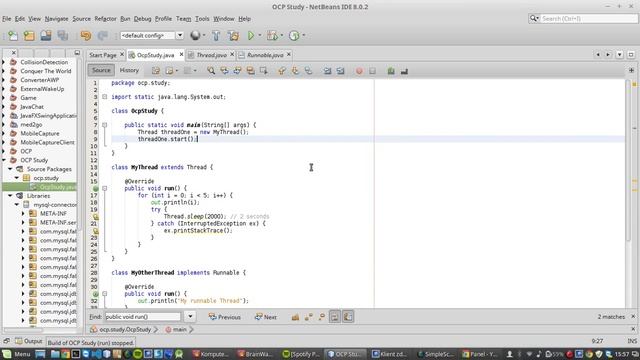The width and height of the screenshot is (640, 360).
Task: Open the Find history dropdown arrow
Action: 190,317
